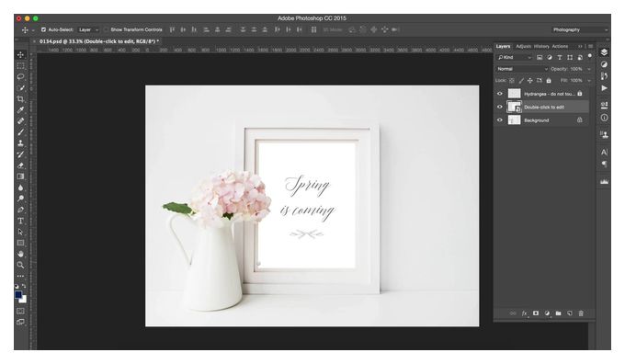Select the Rectangle shape tool

pos(21,243)
